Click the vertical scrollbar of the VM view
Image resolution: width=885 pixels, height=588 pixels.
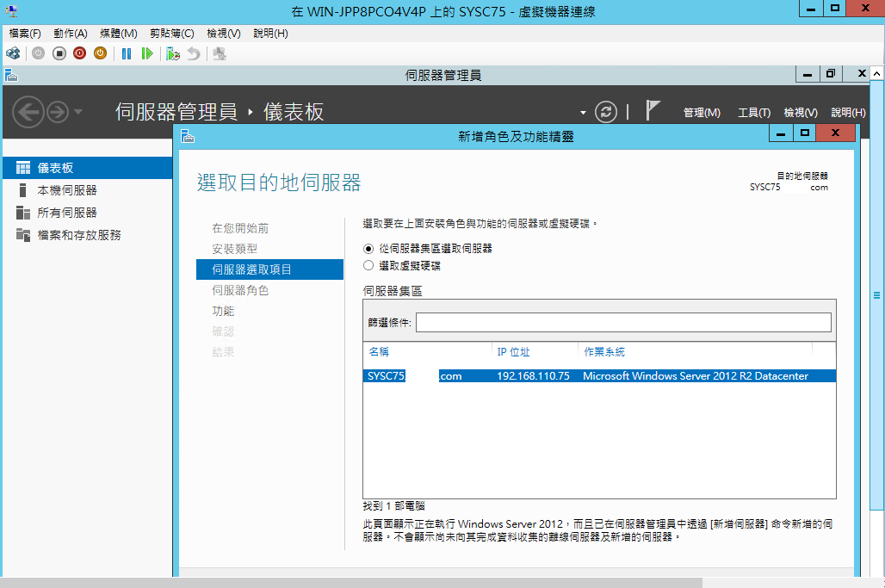coord(876,294)
